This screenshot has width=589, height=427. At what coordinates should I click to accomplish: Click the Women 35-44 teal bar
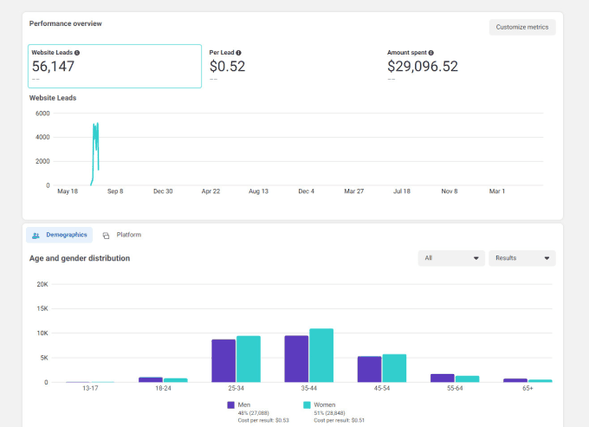click(321, 355)
